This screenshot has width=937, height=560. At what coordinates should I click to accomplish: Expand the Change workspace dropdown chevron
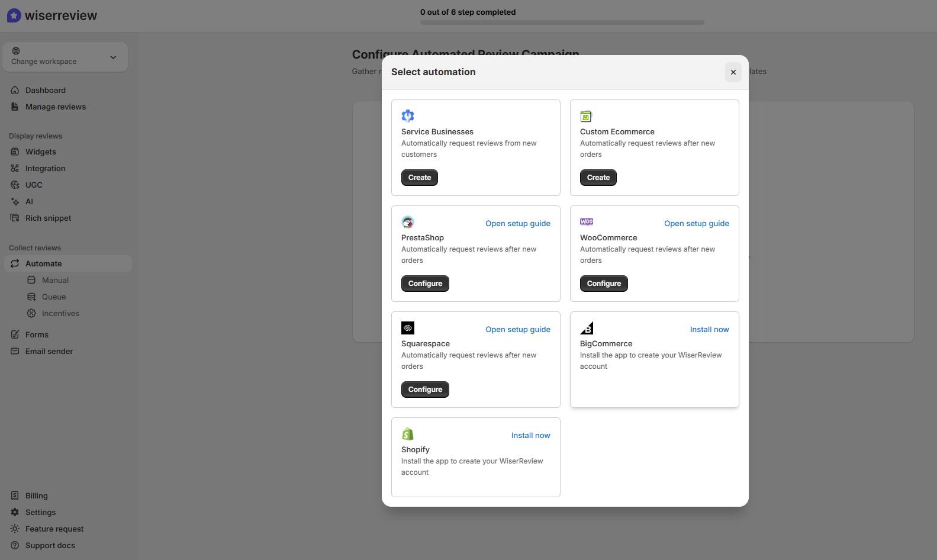click(113, 57)
